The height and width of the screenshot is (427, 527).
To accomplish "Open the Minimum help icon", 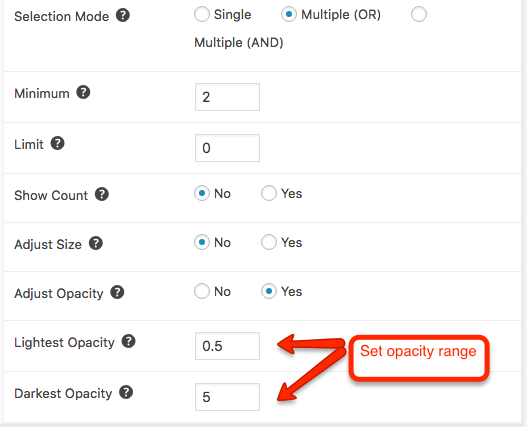I will point(83,92).
